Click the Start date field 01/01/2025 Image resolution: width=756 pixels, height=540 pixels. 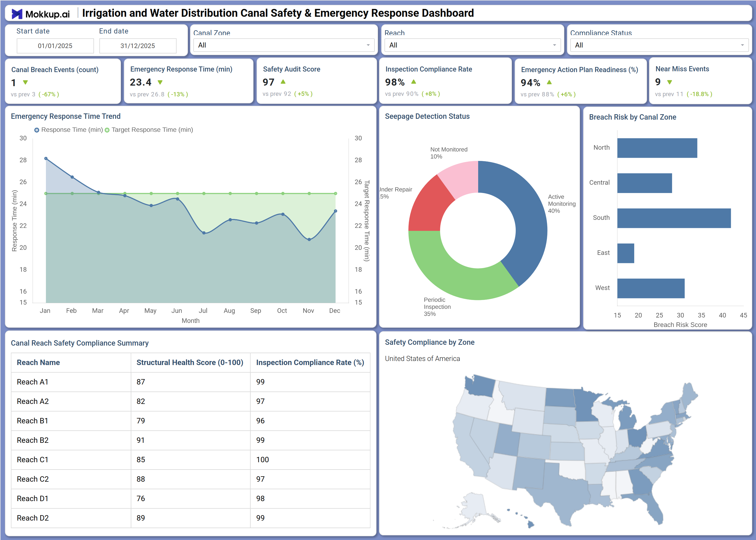(x=55, y=46)
